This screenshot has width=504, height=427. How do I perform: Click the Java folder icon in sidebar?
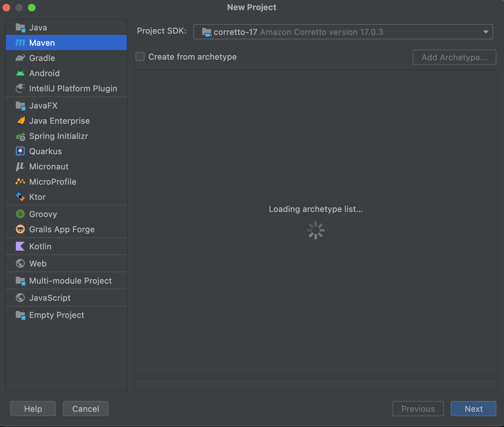coord(20,28)
